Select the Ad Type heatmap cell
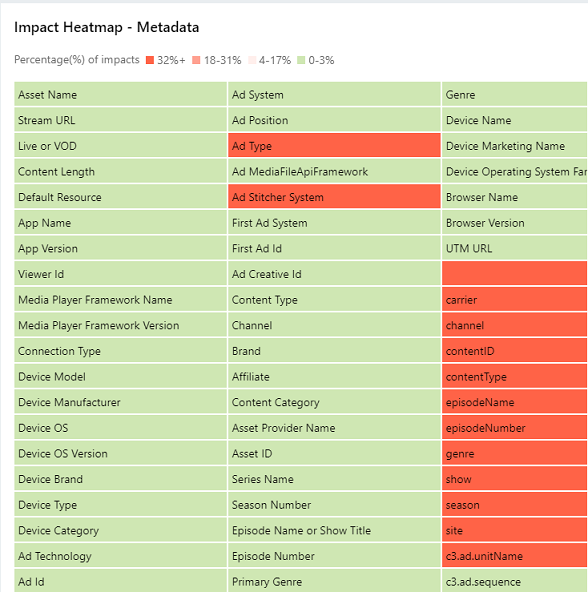 (x=334, y=145)
